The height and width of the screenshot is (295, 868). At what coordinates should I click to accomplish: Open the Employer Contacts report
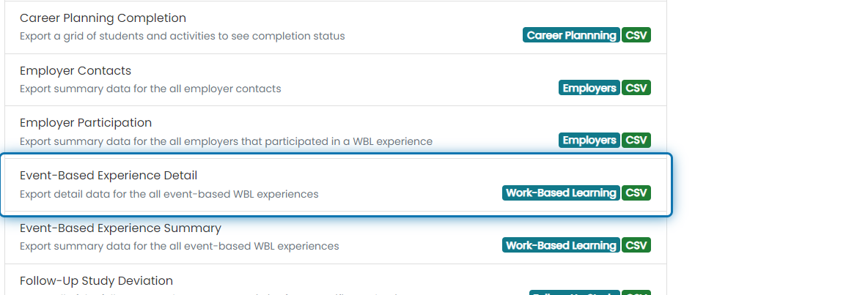click(x=336, y=80)
